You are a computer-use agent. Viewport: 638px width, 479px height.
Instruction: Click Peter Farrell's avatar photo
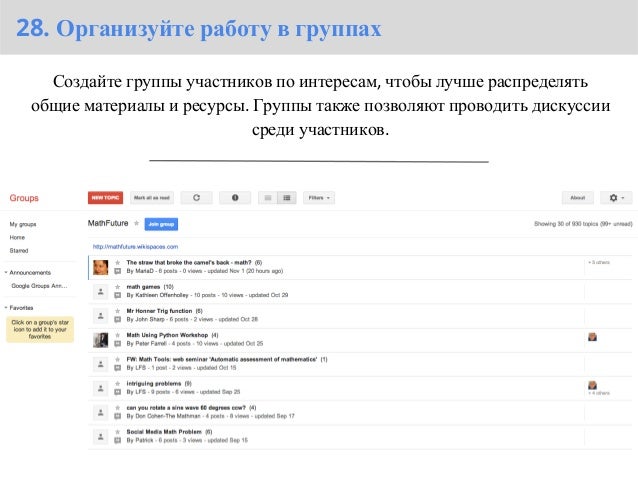[x=101, y=340]
